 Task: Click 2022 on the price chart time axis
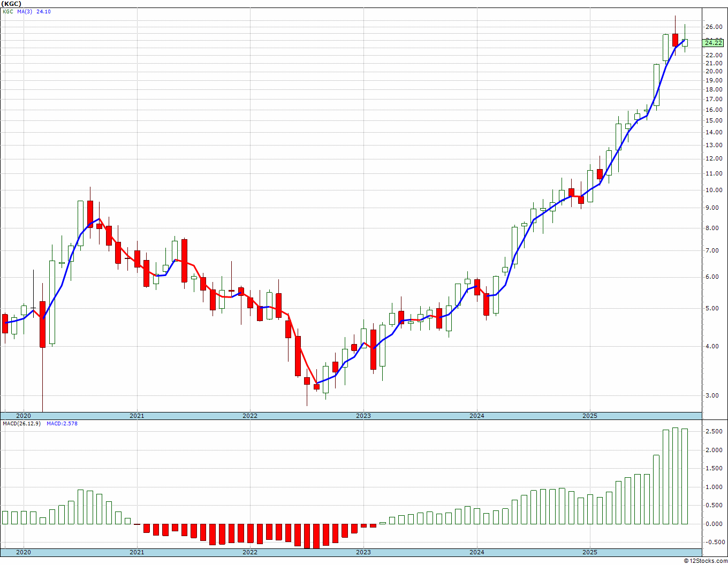[x=250, y=416]
